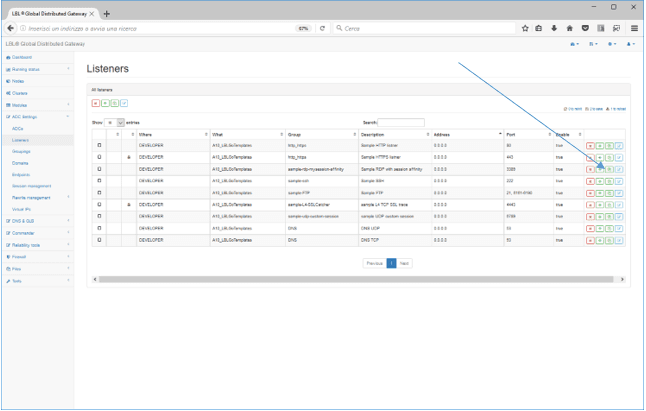This screenshot has width=646, height=411.
Task: Click the listeners Search input field
Action: 400,122
